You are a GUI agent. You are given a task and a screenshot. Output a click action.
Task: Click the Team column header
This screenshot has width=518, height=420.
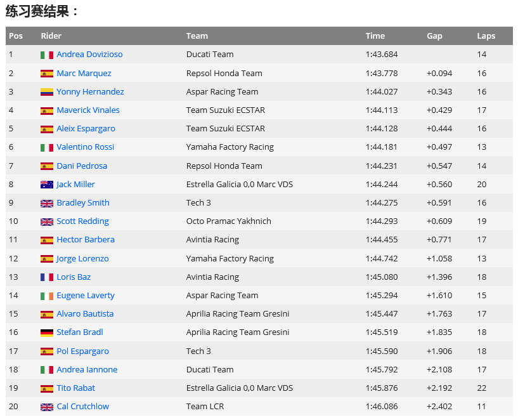click(197, 36)
